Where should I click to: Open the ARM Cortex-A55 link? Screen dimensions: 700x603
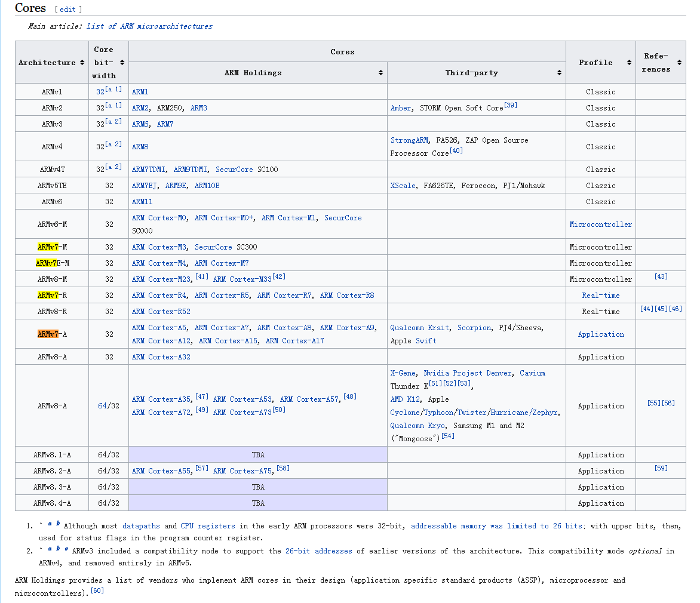tap(162, 471)
